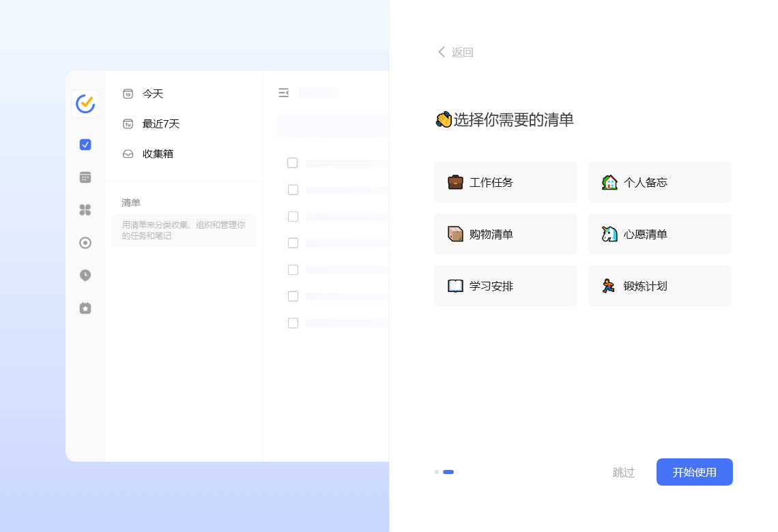Open the calendar view icon in sidebar
This screenshot has width=778, height=532.
click(x=85, y=177)
